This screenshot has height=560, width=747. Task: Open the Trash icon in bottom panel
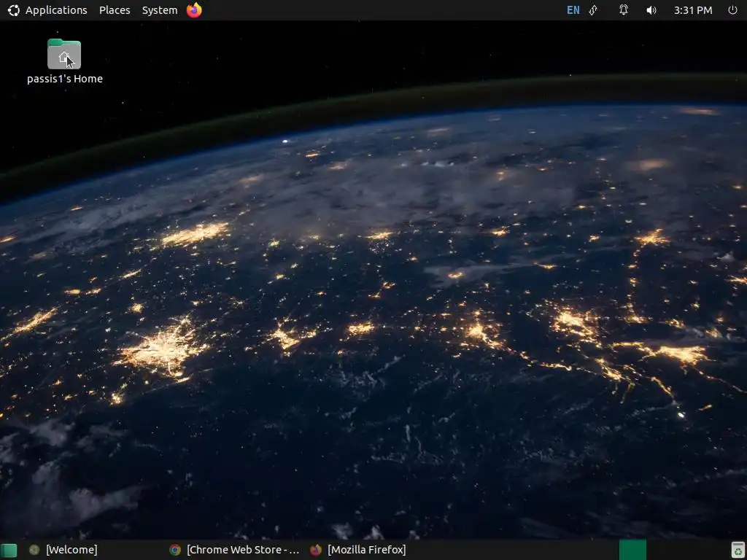click(738, 550)
